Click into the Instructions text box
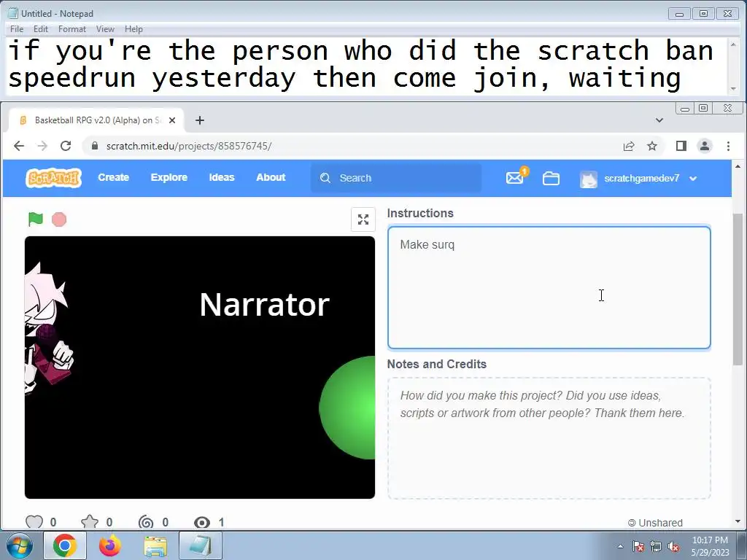 pos(549,287)
